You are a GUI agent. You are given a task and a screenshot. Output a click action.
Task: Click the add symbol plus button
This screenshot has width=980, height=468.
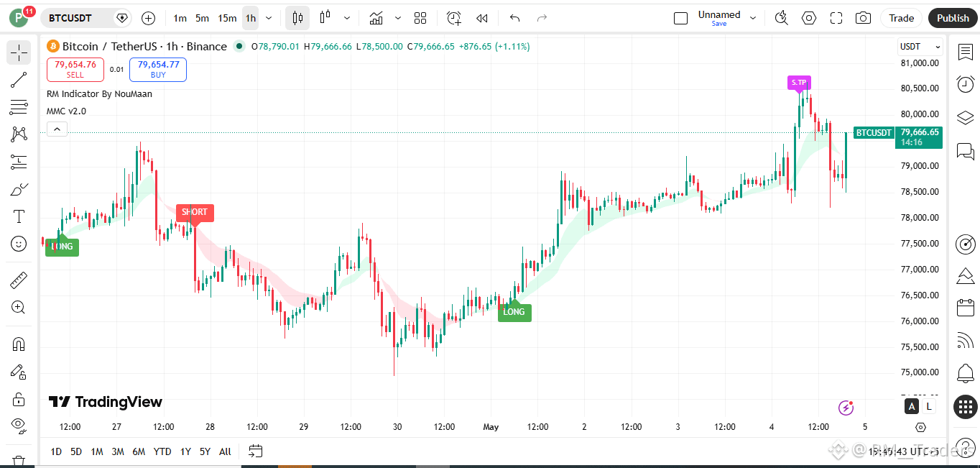tap(148, 18)
